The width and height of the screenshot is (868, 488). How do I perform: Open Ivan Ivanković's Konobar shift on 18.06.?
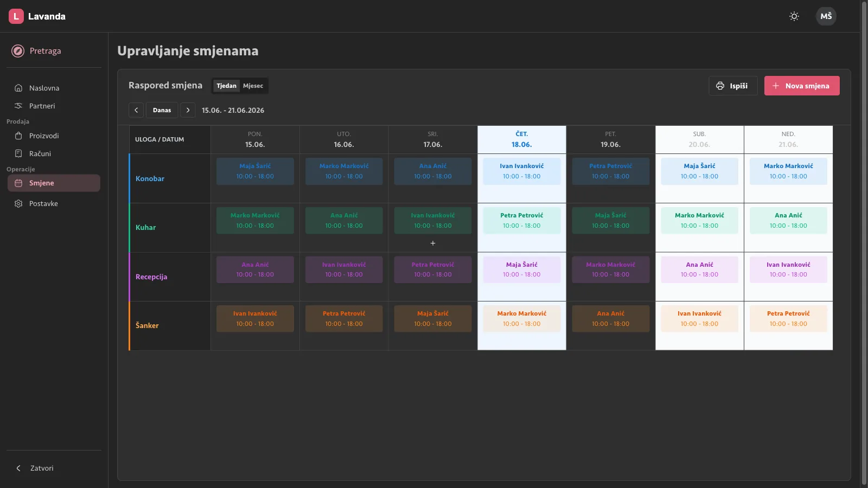click(522, 171)
